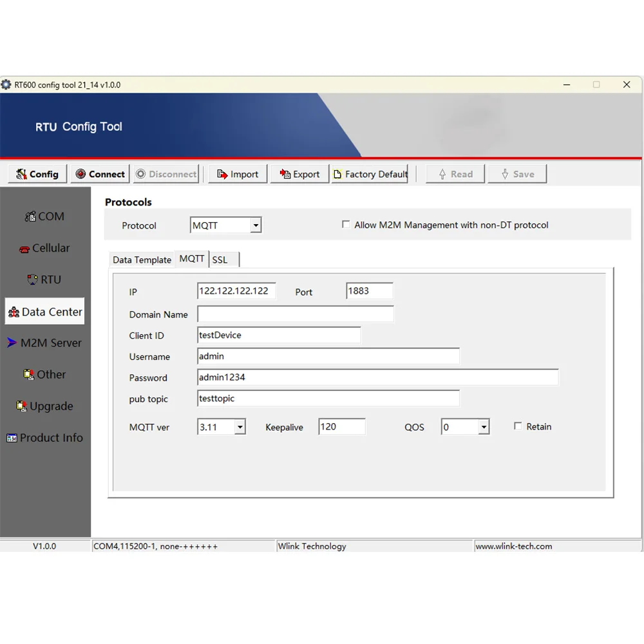Expand the Protocol dropdown
Viewport: 644px width, 644px height.
click(256, 225)
